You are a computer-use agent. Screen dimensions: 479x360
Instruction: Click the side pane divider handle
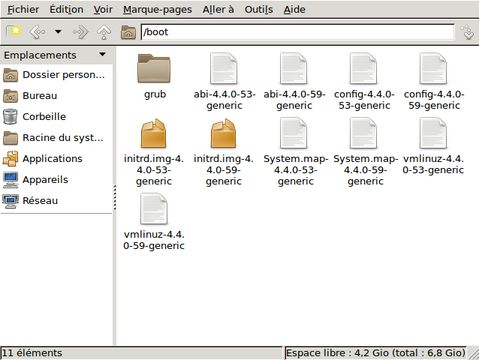tap(115, 197)
